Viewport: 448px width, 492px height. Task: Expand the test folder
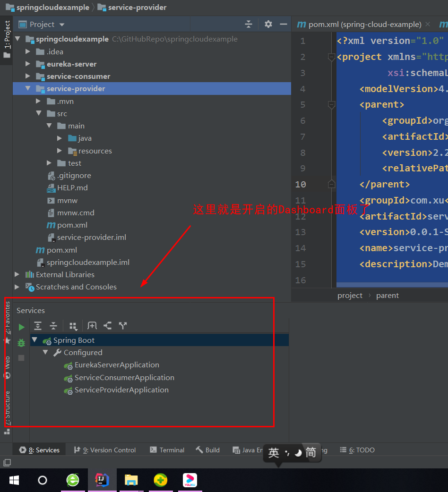point(49,163)
